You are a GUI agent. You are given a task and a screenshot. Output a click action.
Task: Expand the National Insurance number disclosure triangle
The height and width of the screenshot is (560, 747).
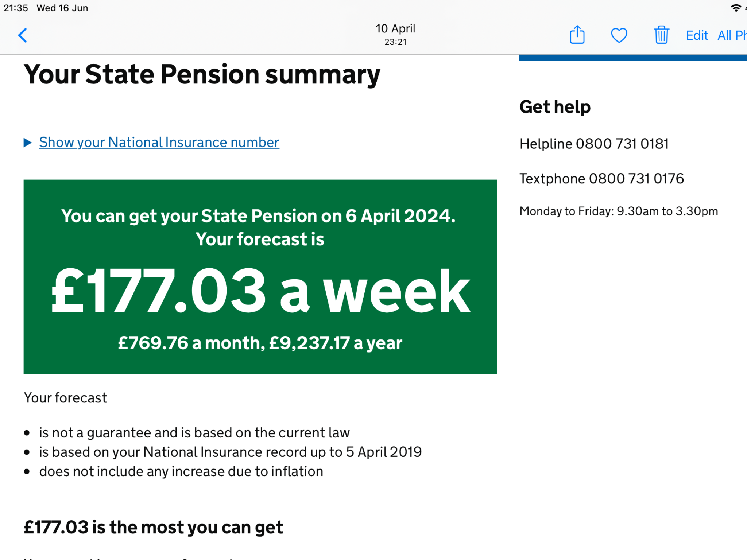(x=28, y=143)
